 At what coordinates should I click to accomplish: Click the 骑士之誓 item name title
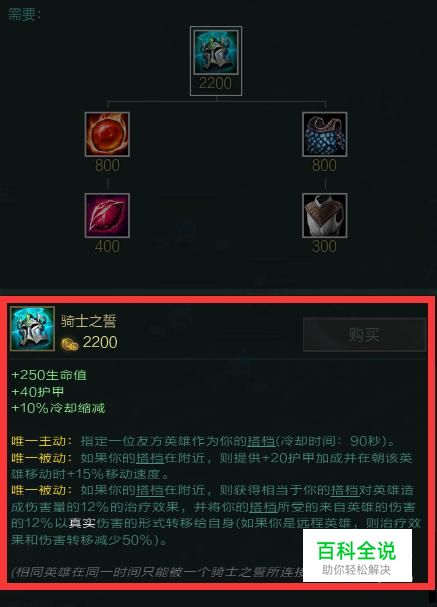(89, 321)
